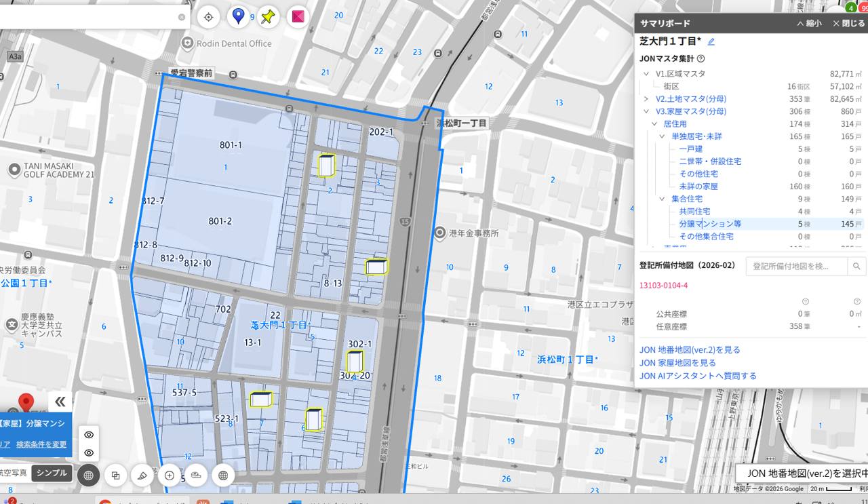Viewport: 868px width, 504px height.
Task: Open help icon next to JONマスタ集計
Action: point(701,59)
